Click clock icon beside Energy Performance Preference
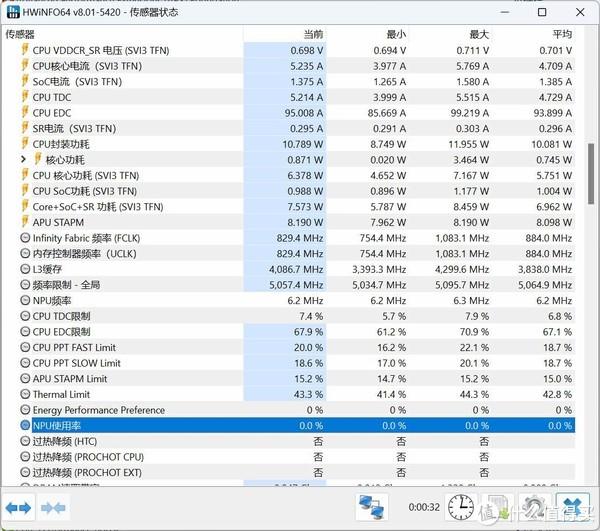 25,410
